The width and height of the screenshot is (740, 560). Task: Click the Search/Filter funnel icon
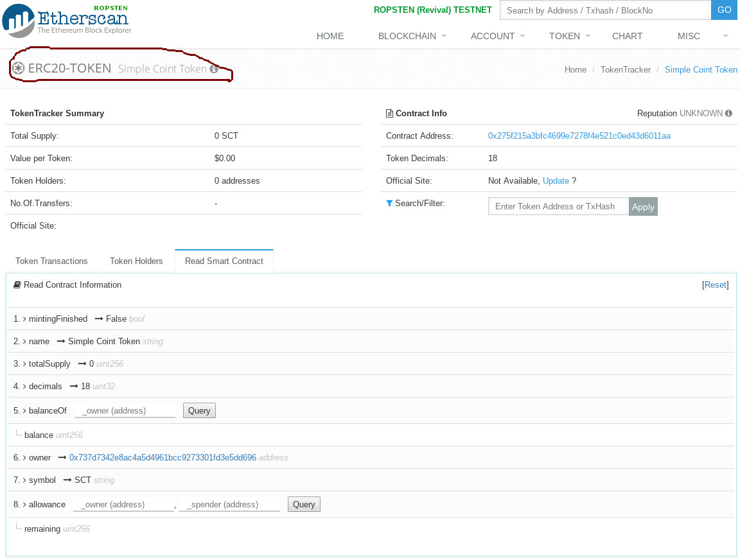pyautogui.click(x=389, y=204)
